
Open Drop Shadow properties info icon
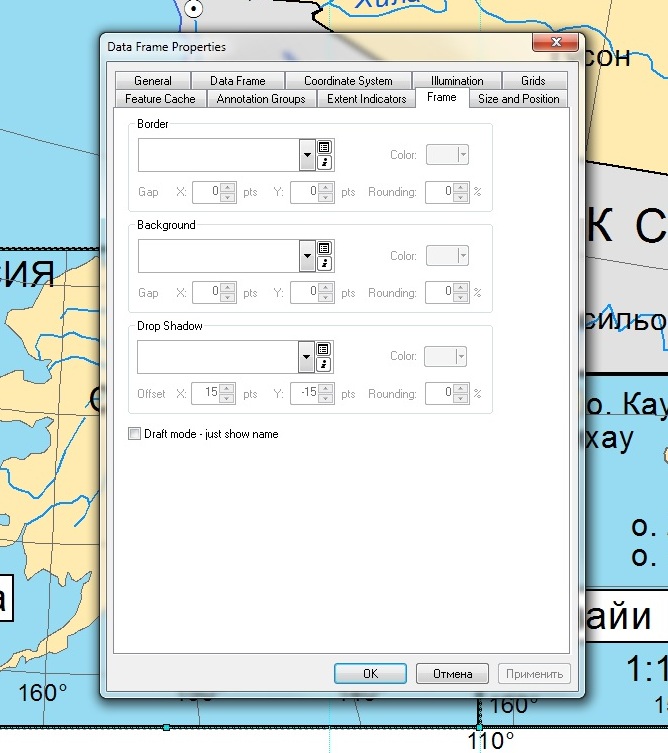[x=323, y=364]
